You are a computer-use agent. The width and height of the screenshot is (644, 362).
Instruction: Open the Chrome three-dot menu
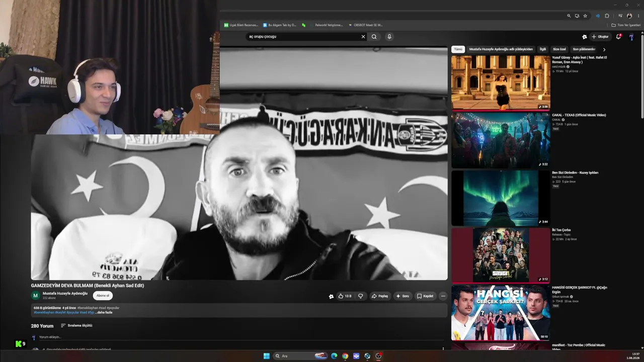(637, 16)
